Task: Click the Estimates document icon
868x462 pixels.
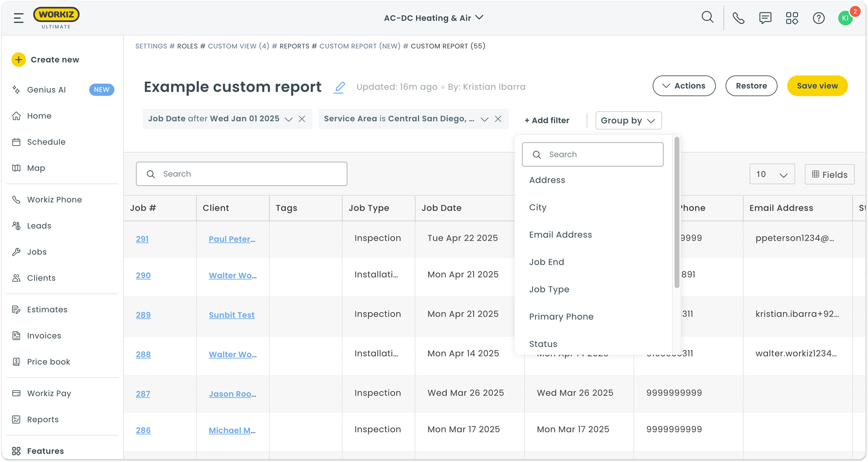Action: (16, 309)
